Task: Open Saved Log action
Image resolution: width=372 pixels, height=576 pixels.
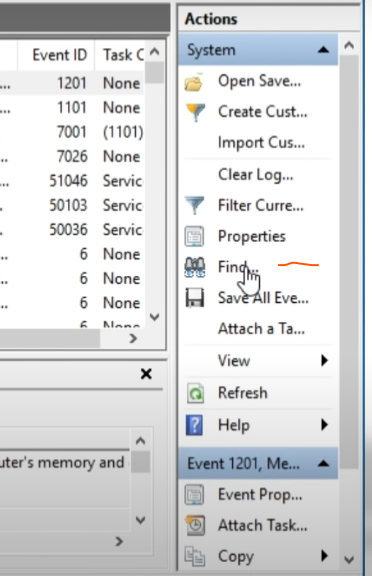Action: pyautogui.click(x=259, y=81)
